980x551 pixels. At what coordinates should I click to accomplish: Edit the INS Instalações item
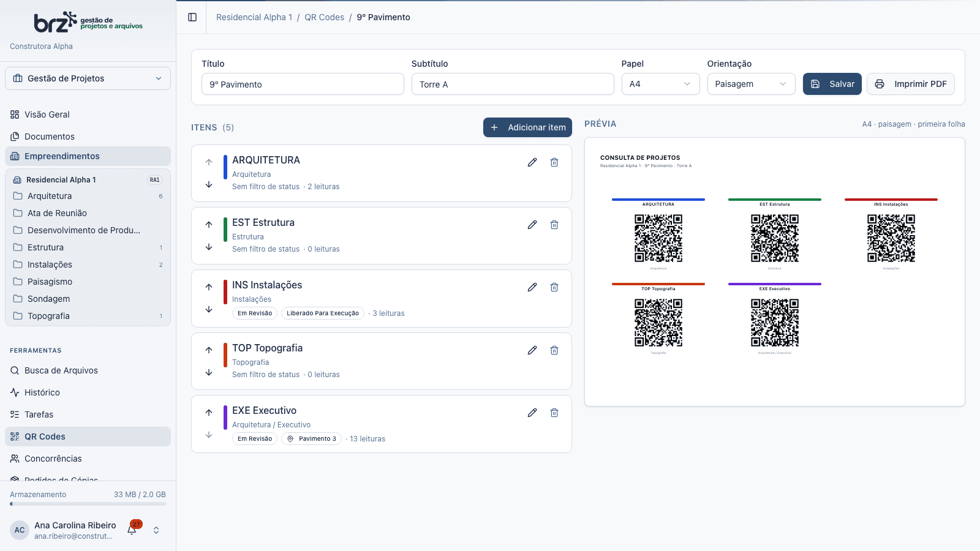532,287
